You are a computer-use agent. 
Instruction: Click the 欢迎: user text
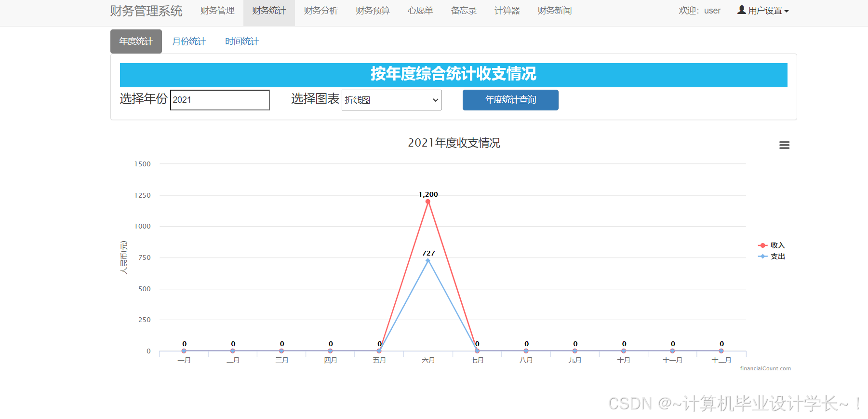699,11
